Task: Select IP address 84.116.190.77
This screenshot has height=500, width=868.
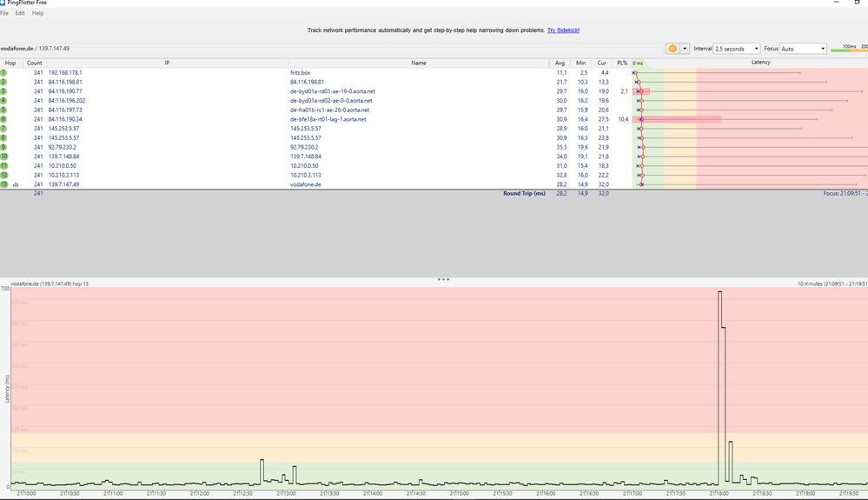Action: 65,91
